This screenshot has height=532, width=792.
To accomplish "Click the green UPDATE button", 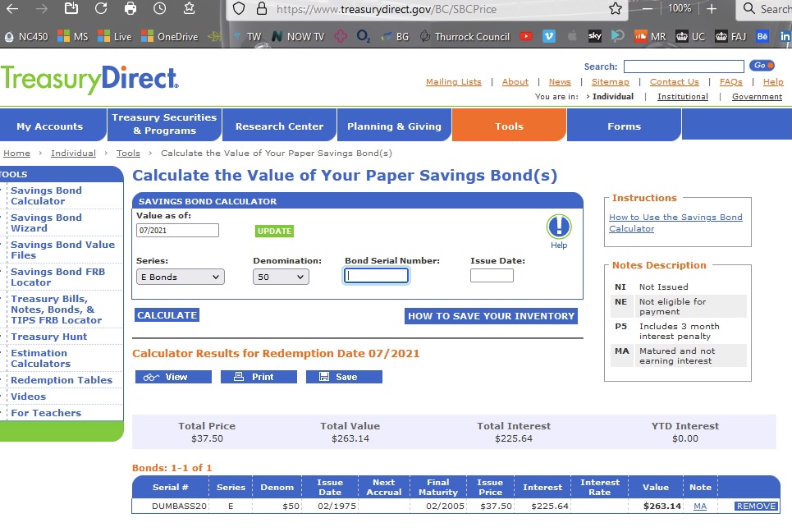I will pyautogui.click(x=274, y=231).
